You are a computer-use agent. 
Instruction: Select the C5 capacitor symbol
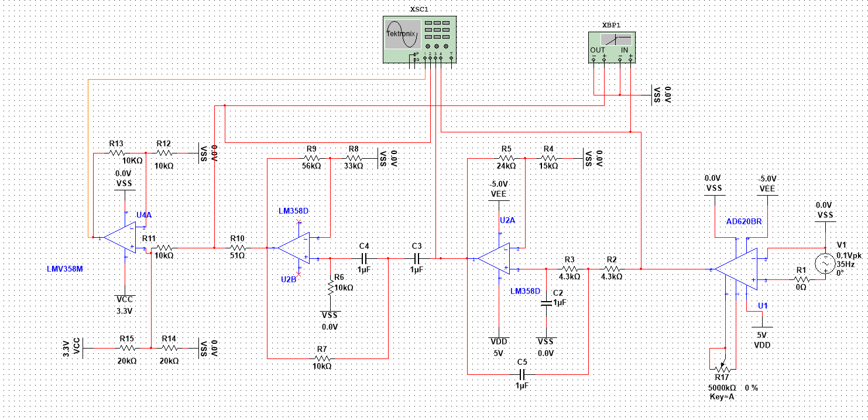[x=523, y=374]
